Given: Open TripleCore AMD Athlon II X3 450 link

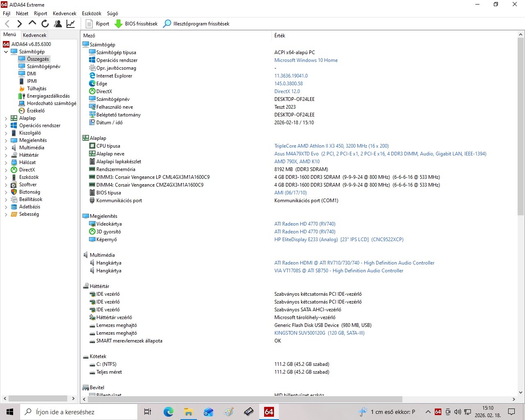Looking at the screenshot, I should (331, 146).
